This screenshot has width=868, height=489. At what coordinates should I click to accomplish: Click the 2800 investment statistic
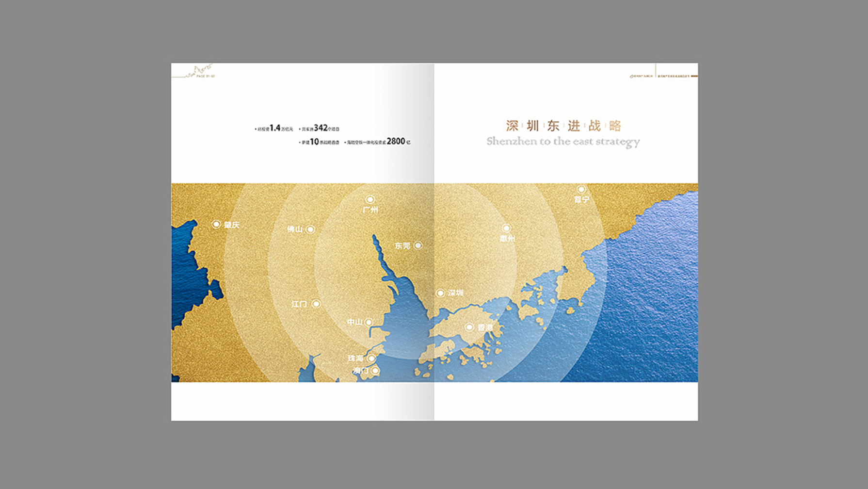tap(396, 141)
